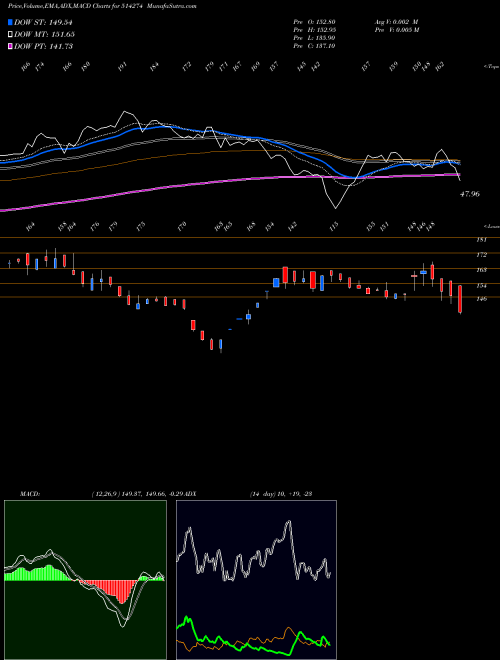
Task: Click the last tall red candlestick
Action: (x=460, y=299)
